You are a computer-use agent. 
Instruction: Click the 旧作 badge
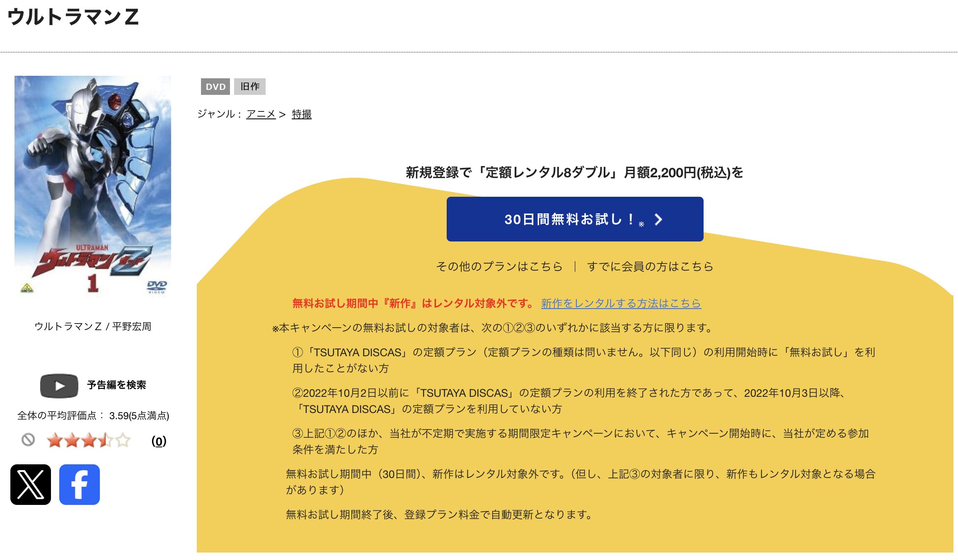250,87
